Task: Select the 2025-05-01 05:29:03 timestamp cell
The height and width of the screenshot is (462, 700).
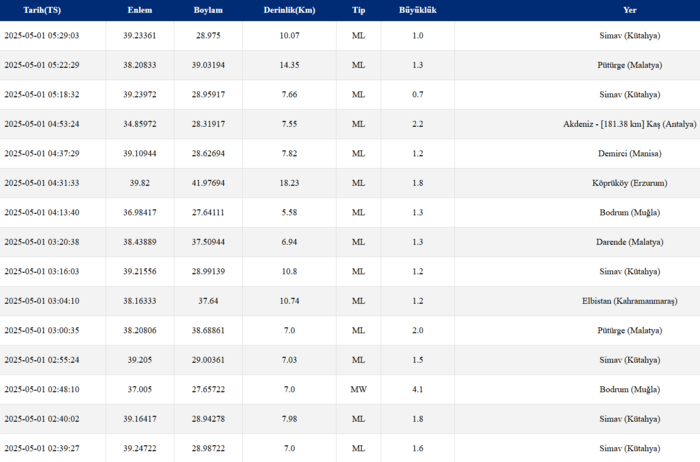Action: (42, 36)
